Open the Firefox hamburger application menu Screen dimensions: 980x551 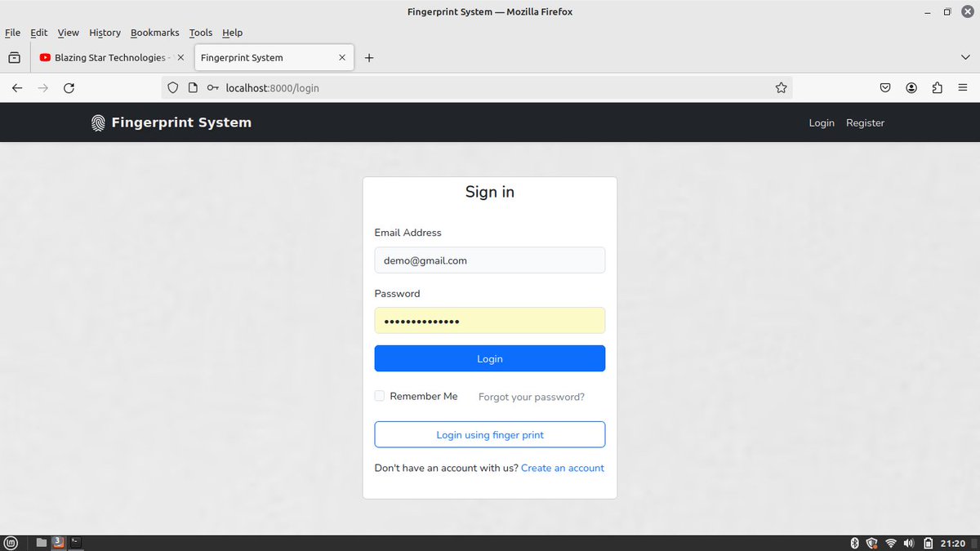pos(963,88)
